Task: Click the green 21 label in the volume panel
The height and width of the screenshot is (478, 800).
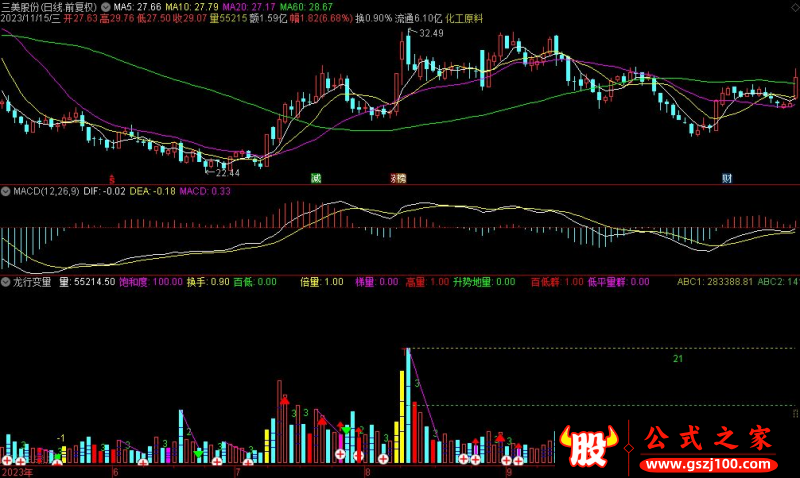Action: (x=678, y=359)
